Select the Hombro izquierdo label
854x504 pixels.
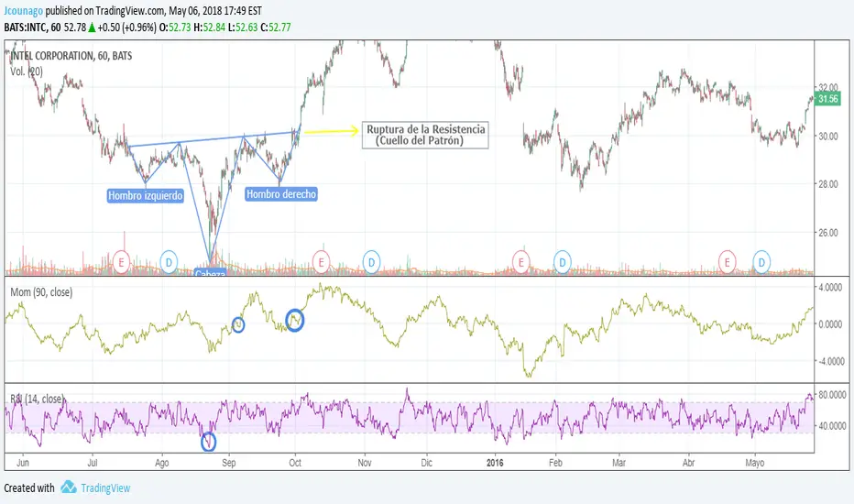(x=146, y=195)
